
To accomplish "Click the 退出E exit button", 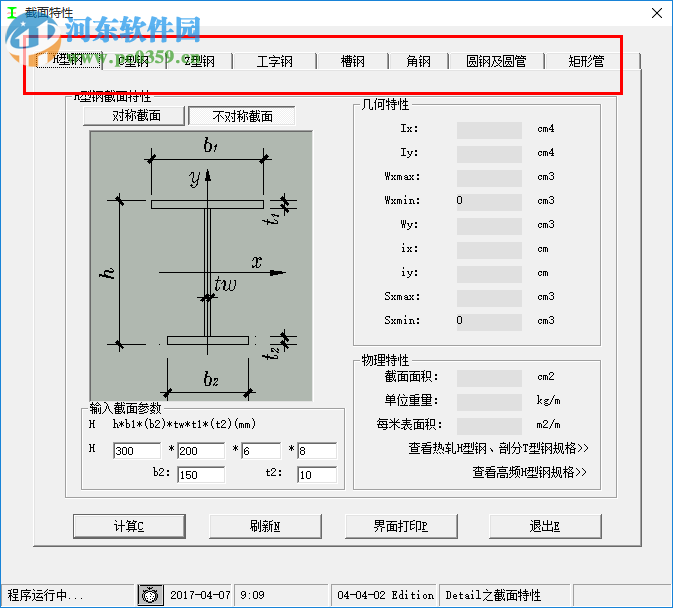I will click(x=545, y=526).
